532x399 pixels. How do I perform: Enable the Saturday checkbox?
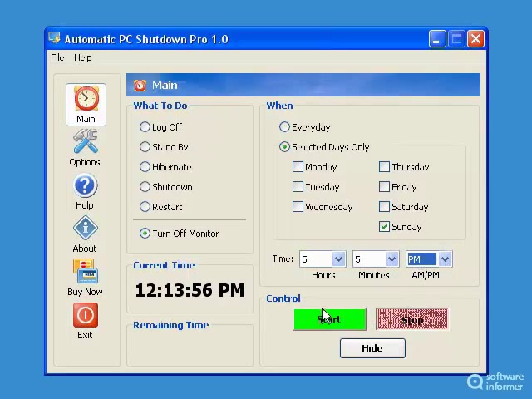click(384, 207)
